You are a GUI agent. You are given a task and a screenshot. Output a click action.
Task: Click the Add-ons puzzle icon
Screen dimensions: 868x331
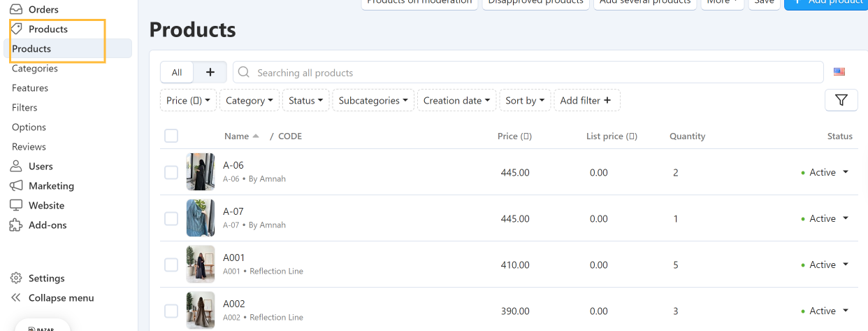[x=16, y=225]
